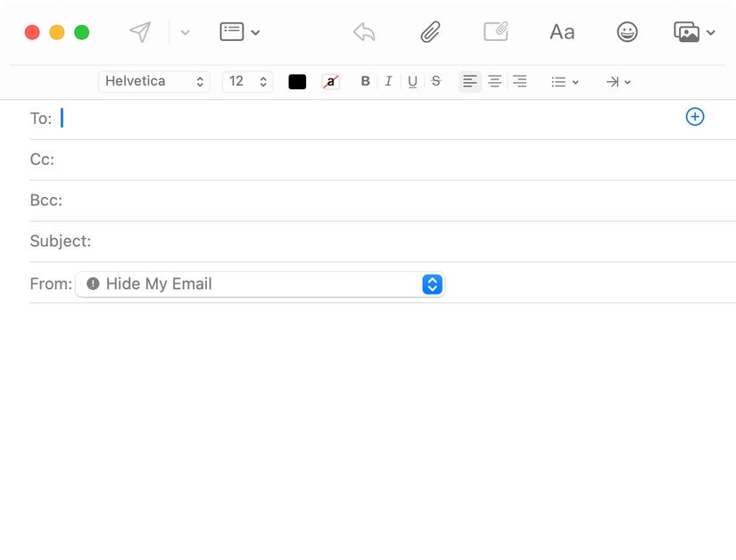Click the Subject input field
736x560 pixels.
pyautogui.click(x=268, y=241)
